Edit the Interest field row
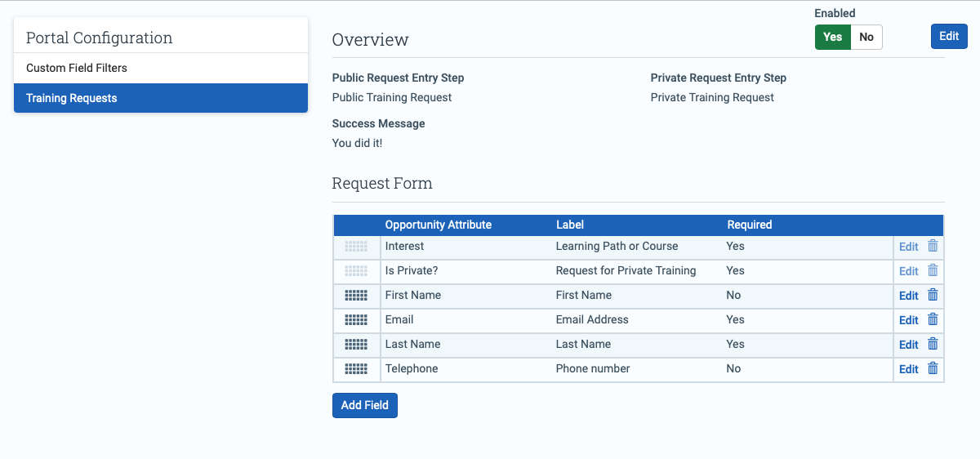This screenshot has width=980, height=459. (909, 247)
